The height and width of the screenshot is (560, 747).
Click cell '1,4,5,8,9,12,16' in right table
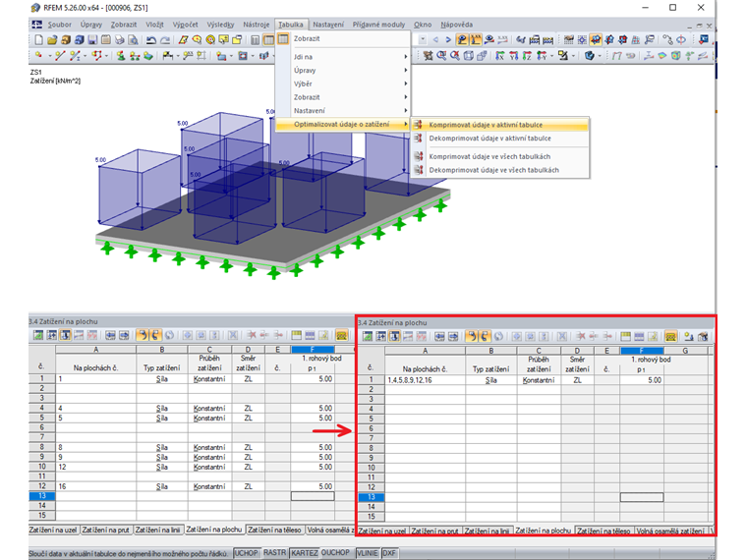(425, 380)
